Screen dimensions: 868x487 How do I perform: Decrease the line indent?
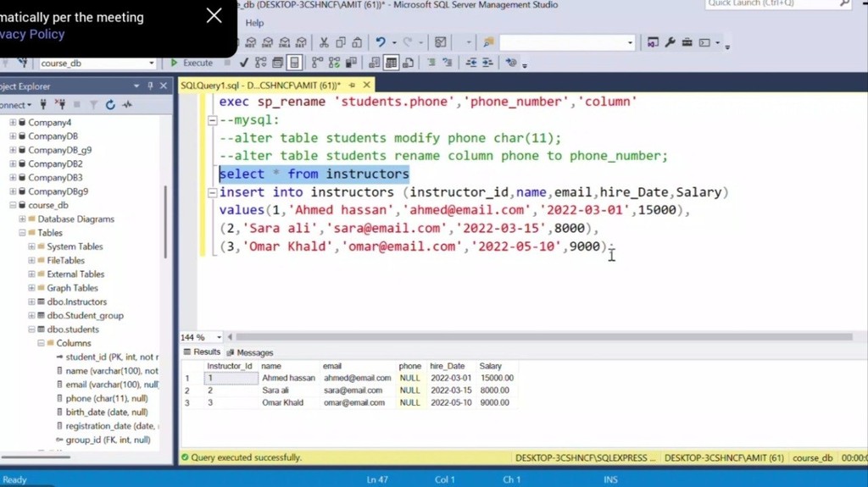tap(471, 63)
